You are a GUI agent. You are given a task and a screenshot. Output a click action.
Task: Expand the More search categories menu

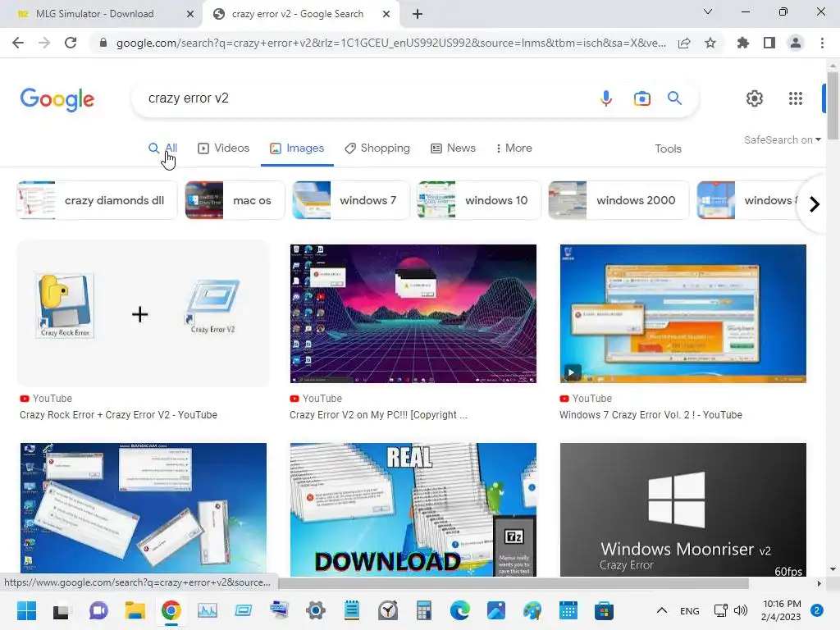pyautogui.click(x=514, y=148)
